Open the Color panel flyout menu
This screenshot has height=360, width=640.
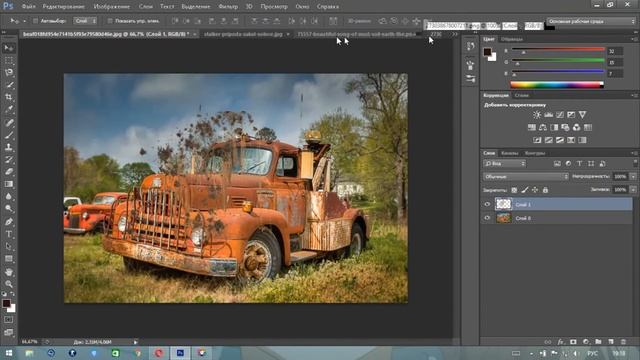[x=634, y=39]
